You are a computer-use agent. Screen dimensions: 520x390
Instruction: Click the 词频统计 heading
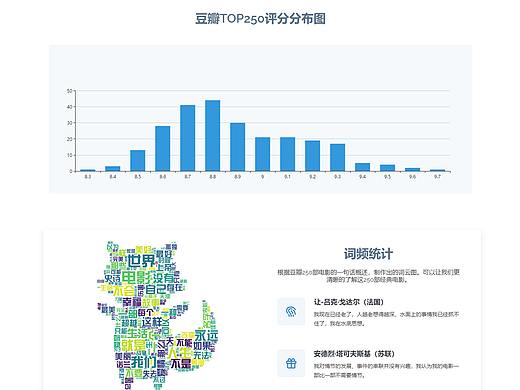(x=368, y=254)
